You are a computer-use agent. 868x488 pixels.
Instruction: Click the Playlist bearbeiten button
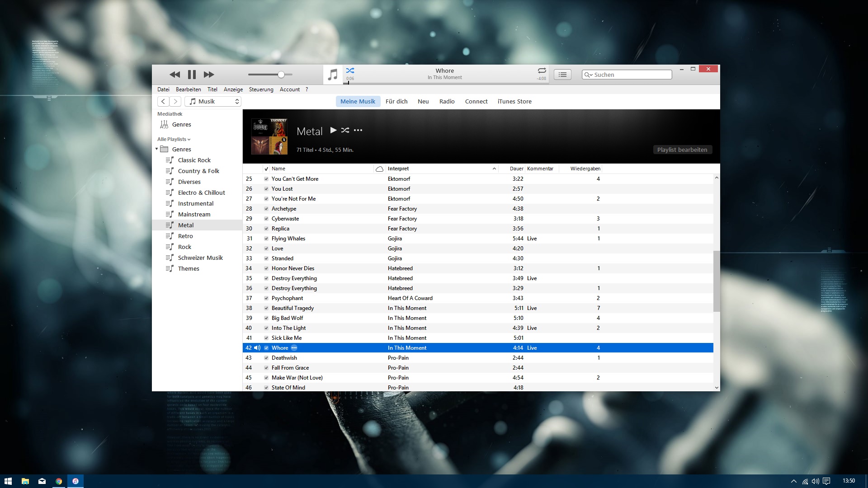pyautogui.click(x=682, y=150)
